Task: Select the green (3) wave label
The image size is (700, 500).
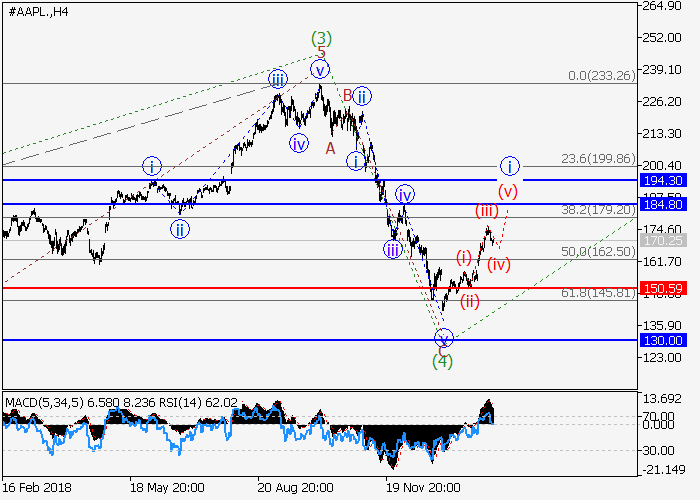Action: [x=321, y=38]
